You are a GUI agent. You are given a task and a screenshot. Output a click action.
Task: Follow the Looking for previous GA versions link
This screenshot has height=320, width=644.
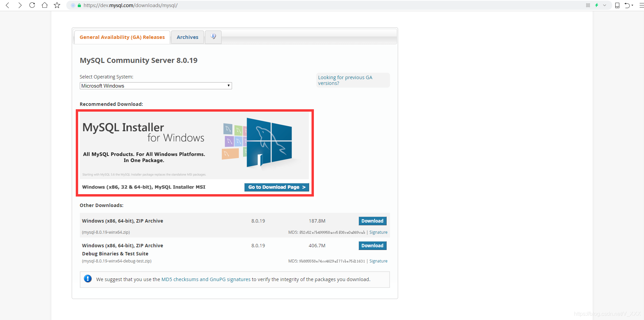pos(345,80)
